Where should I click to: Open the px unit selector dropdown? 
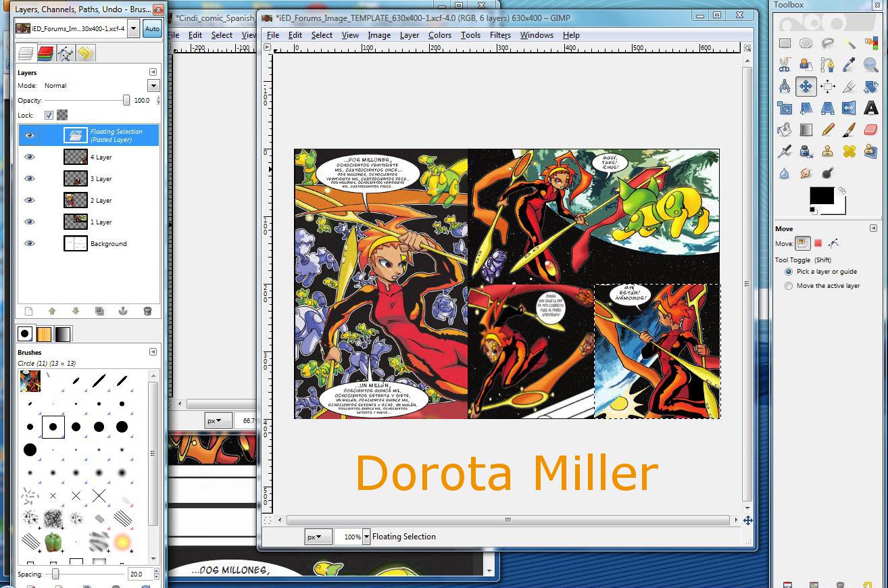318,536
